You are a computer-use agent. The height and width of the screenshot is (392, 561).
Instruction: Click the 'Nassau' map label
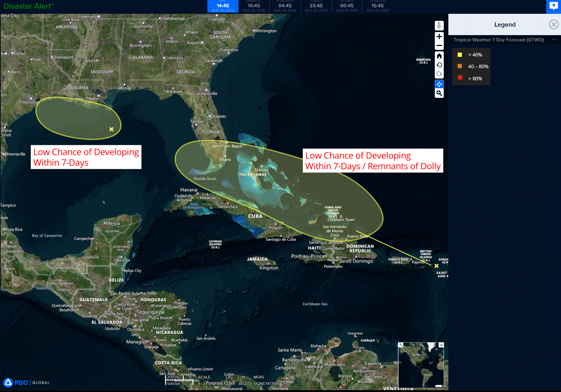click(x=261, y=170)
